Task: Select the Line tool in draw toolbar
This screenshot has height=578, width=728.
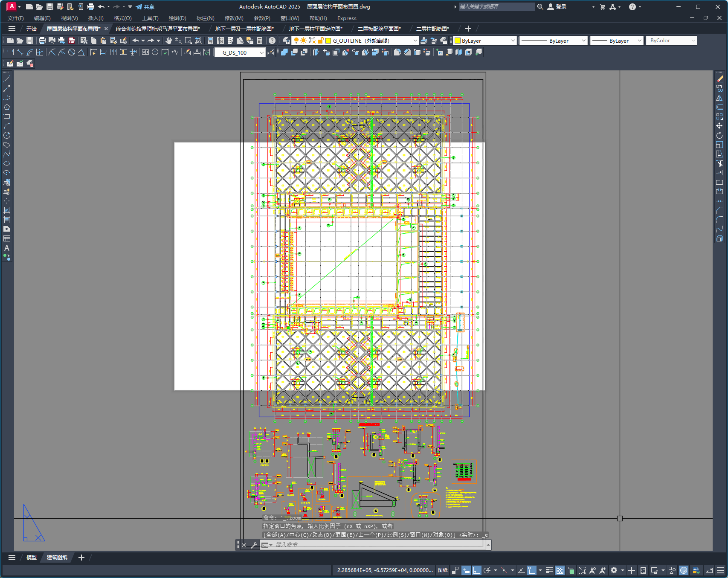Action: tap(7, 79)
